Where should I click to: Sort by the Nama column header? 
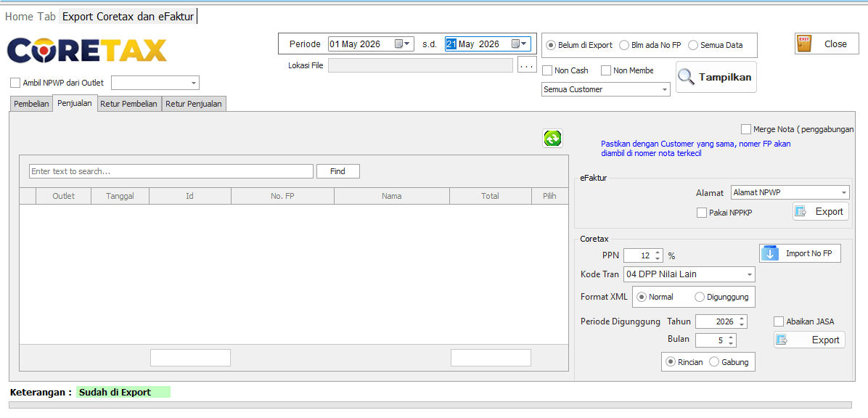point(392,196)
